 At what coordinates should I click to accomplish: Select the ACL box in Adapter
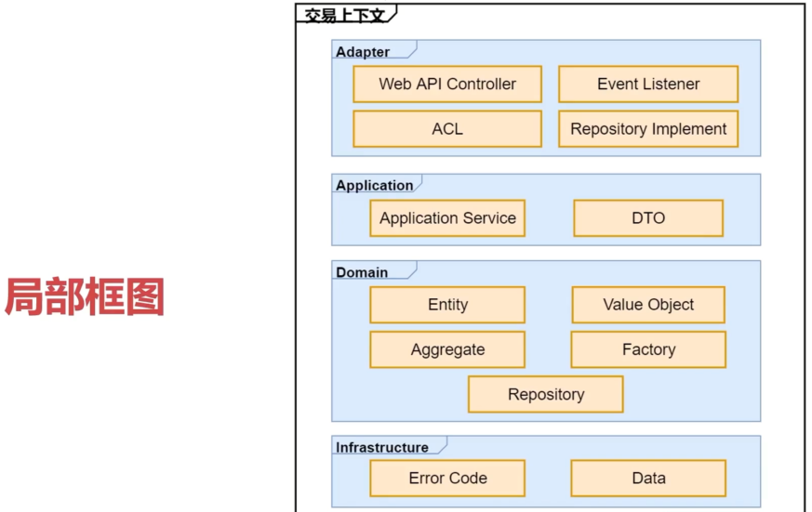(x=447, y=129)
